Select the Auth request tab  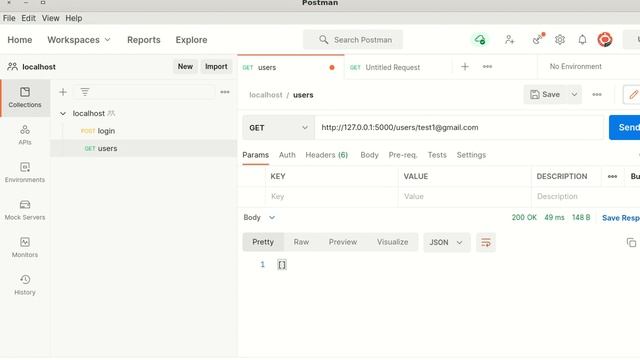(287, 155)
